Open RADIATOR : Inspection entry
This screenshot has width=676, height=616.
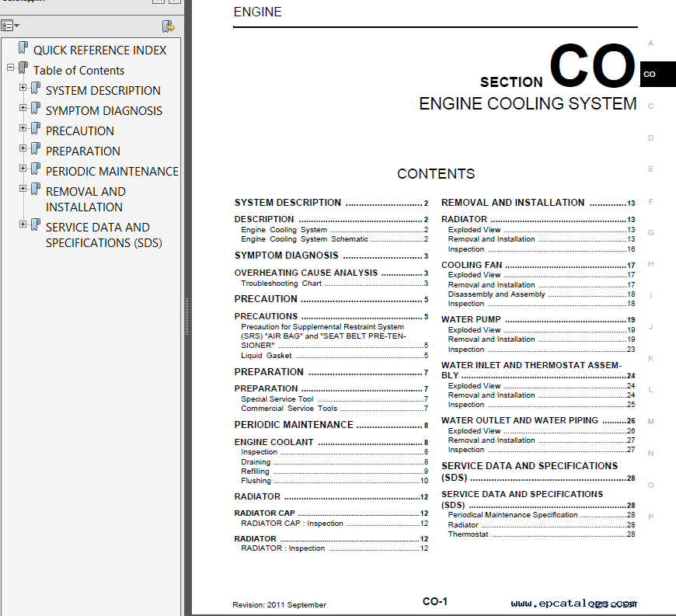point(335,548)
